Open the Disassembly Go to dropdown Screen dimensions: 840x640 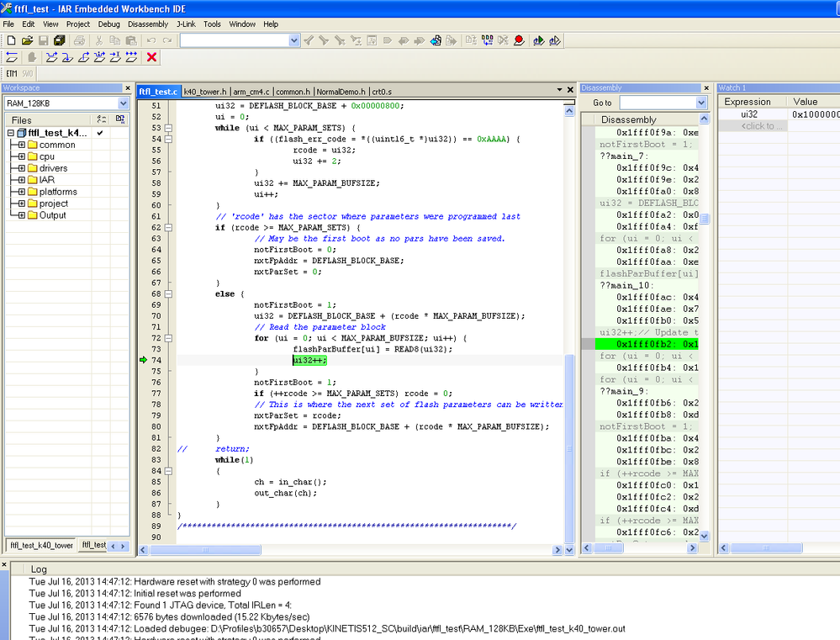pos(701,103)
